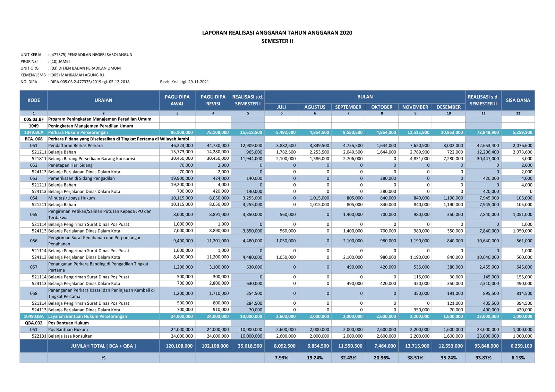Click the 'SISA DANA' column header
The height and width of the screenshot is (392, 555).
click(x=518, y=100)
